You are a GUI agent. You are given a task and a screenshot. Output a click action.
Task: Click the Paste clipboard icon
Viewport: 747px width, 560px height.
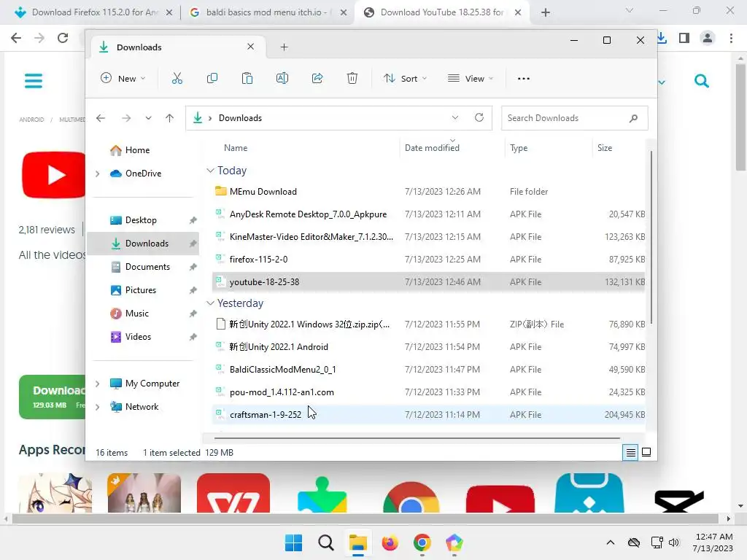click(247, 79)
